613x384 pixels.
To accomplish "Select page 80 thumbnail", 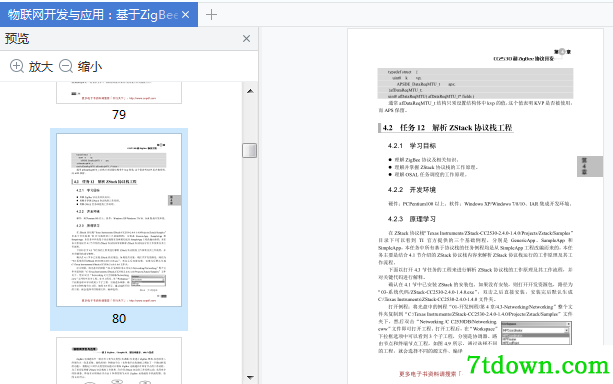I will [119, 220].
